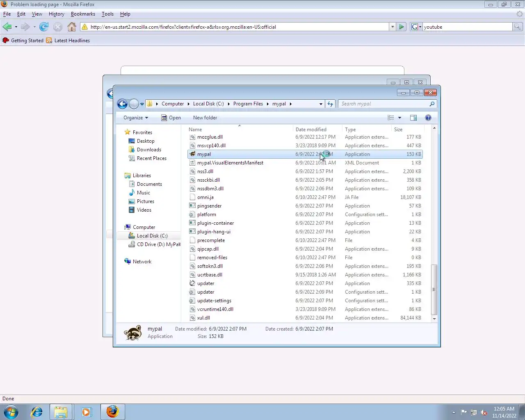Sort by Name column header

[240, 130]
